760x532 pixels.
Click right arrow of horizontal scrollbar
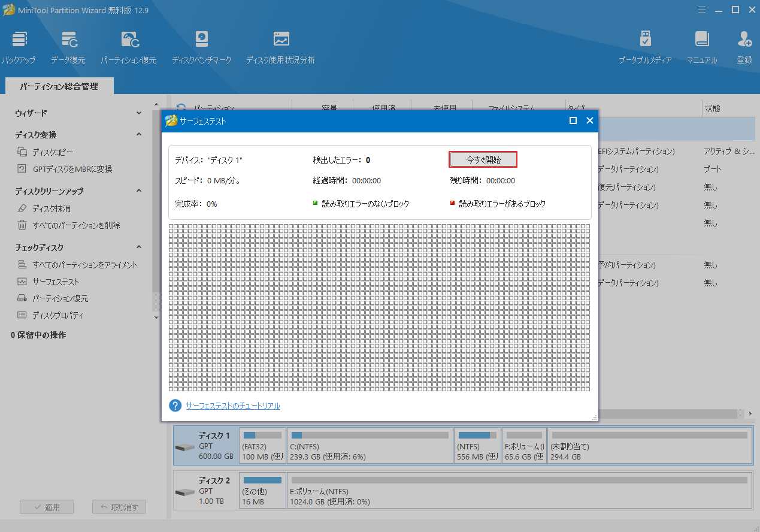pos(750,414)
